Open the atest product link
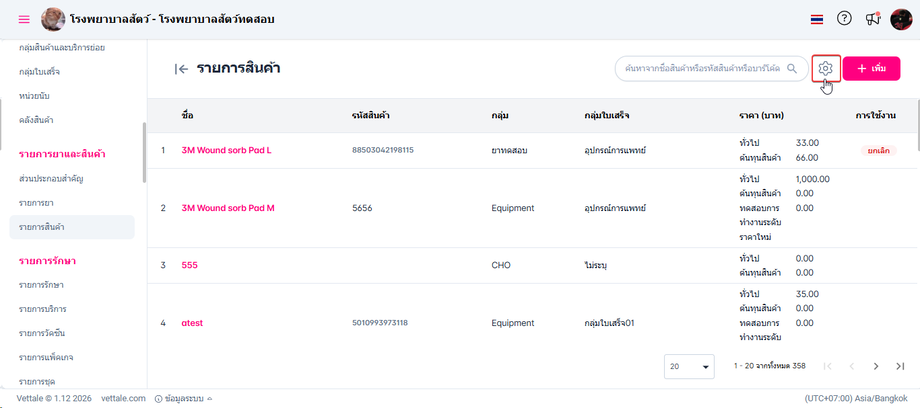 point(192,323)
